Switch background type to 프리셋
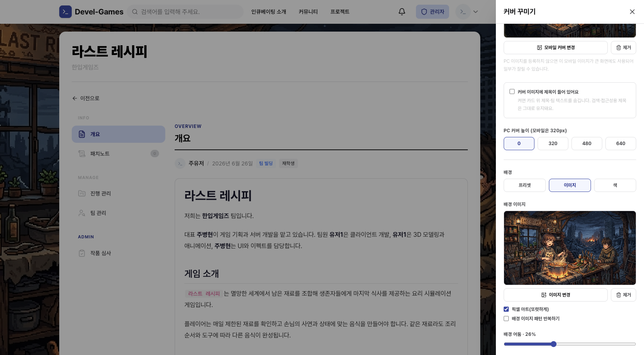 pyautogui.click(x=525, y=185)
